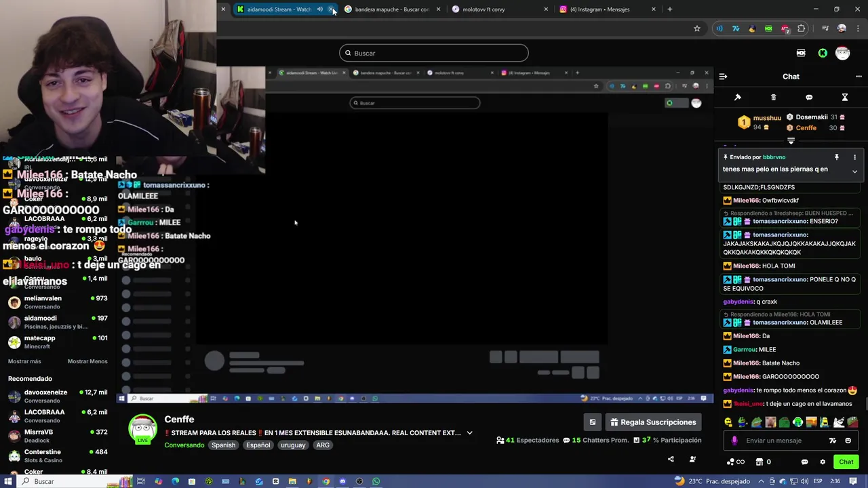Click the uruguay tag
Screen dimensions: 868x488
click(x=293, y=445)
